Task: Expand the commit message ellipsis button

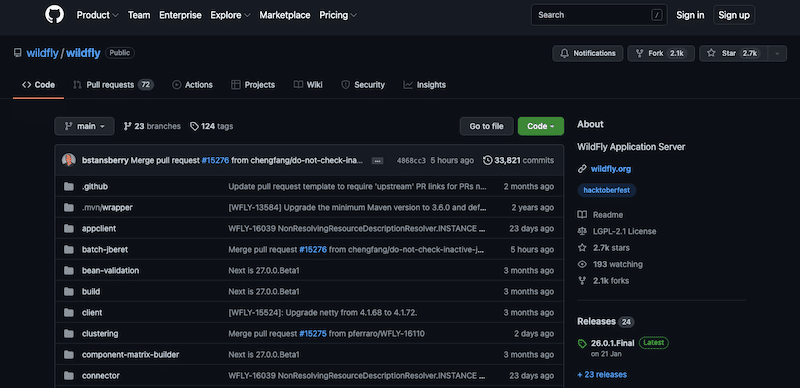Action: point(378,161)
